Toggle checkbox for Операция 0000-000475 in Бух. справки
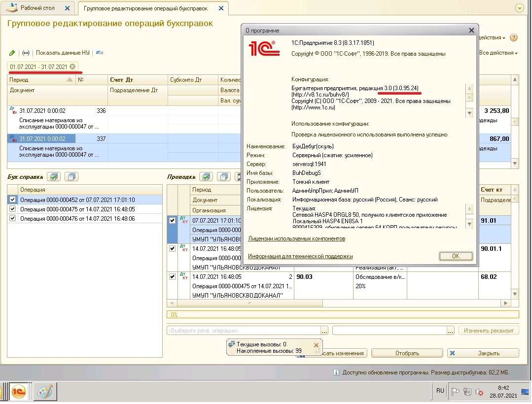532x404 pixels. pyautogui.click(x=12, y=209)
